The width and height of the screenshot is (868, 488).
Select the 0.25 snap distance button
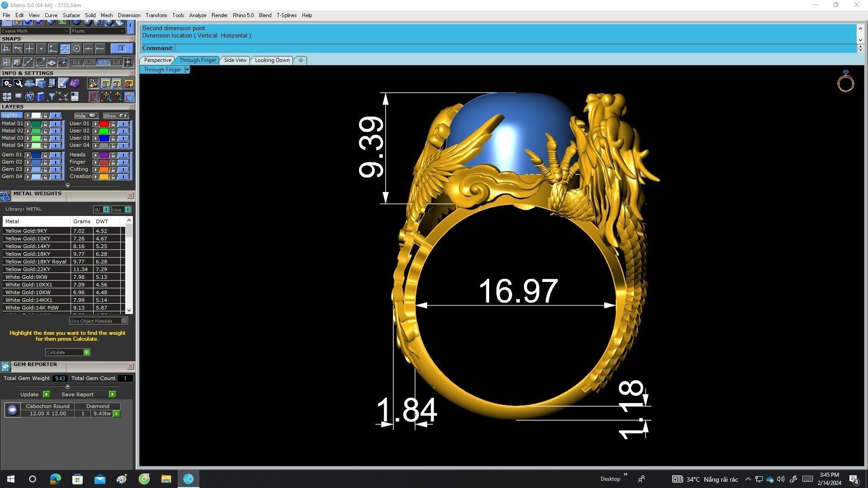pos(90,62)
